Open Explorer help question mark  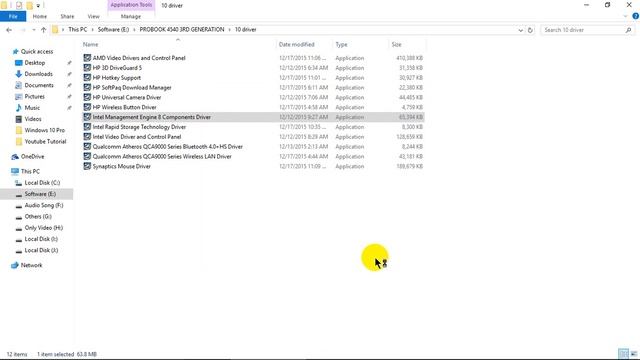[x=636, y=16]
